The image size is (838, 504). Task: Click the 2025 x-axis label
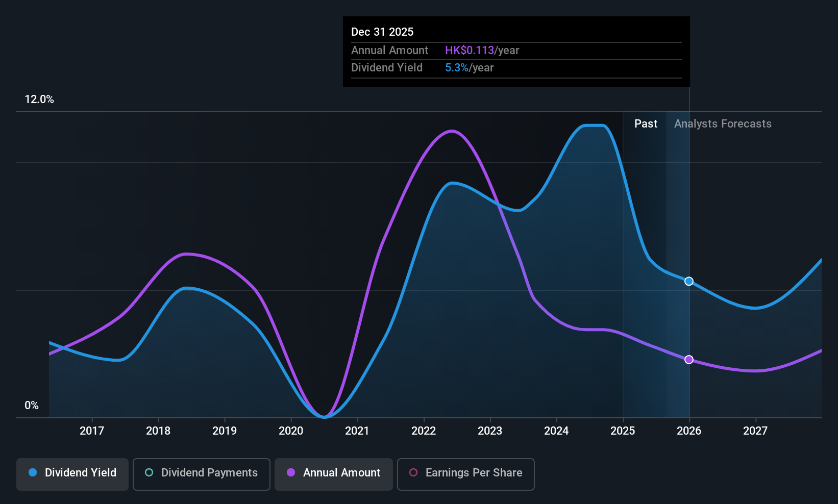(x=623, y=431)
